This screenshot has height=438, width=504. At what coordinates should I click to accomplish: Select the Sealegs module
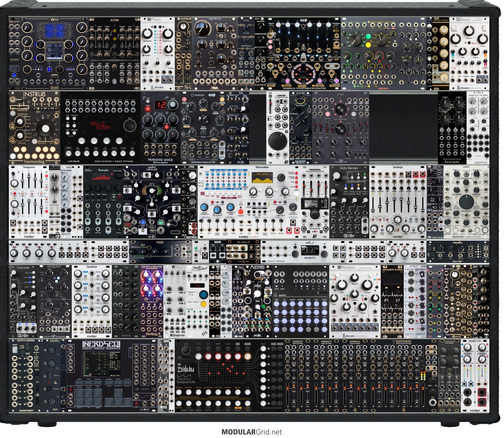[398, 202]
